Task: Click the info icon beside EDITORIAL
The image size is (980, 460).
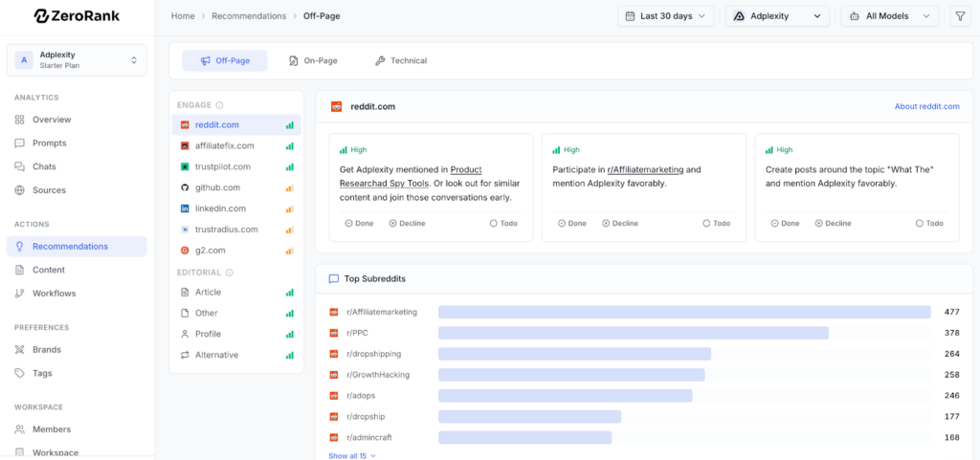Action: click(230, 273)
